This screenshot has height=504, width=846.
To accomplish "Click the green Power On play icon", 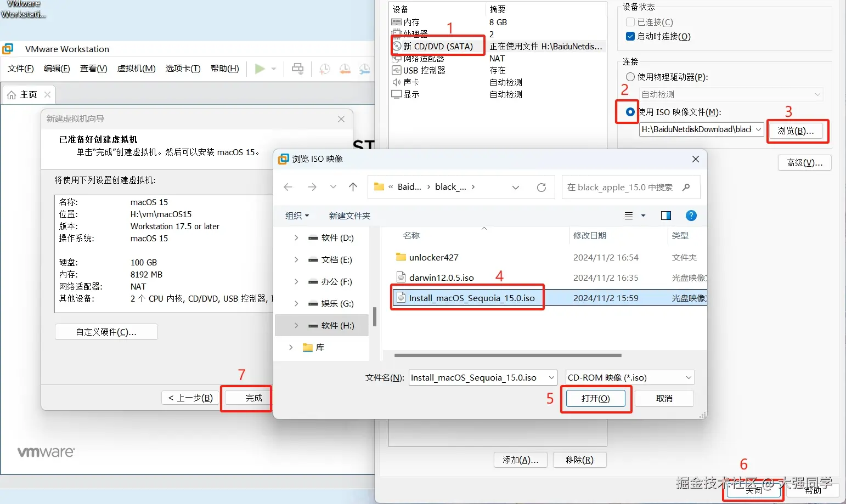I will (260, 69).
